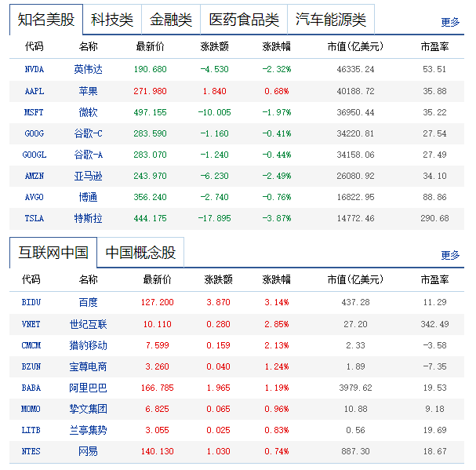Screen dimensions: 476x470
Task: Open 宝尊电商 stock link
Action: coord(88,366)
